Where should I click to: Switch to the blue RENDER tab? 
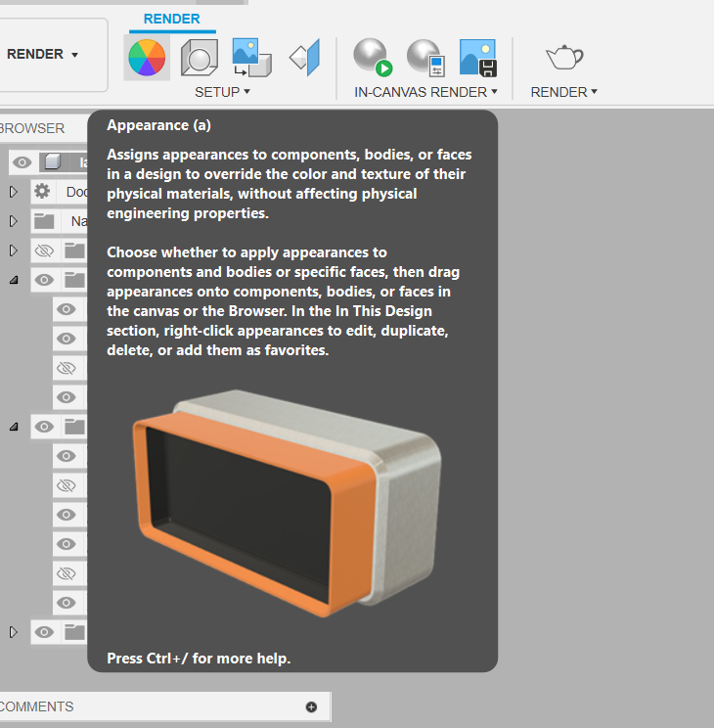[x=172, y=19]
